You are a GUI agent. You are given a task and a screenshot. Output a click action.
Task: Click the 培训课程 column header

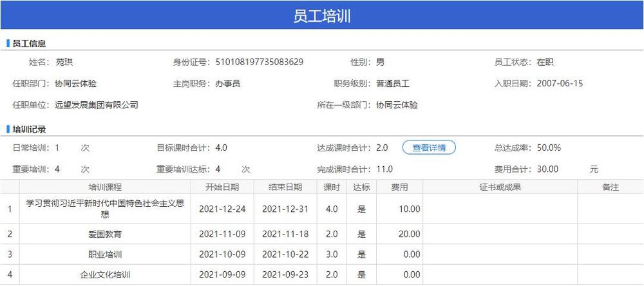105,187
